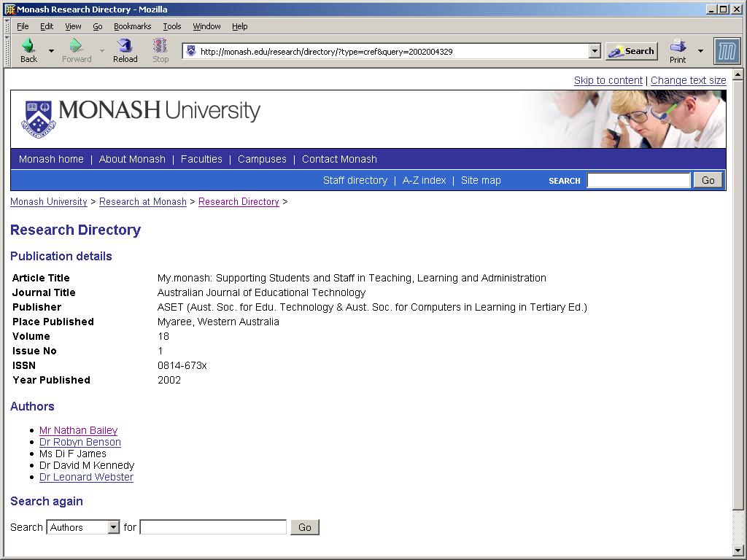Open the Staff directory link

click(x=355, y=181)
